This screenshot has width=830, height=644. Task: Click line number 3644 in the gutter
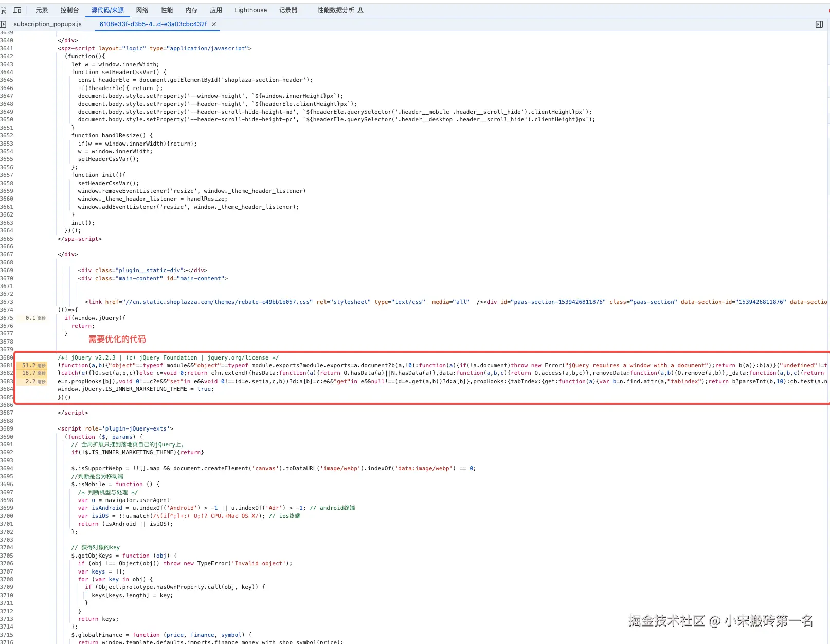tap(7, 73)
